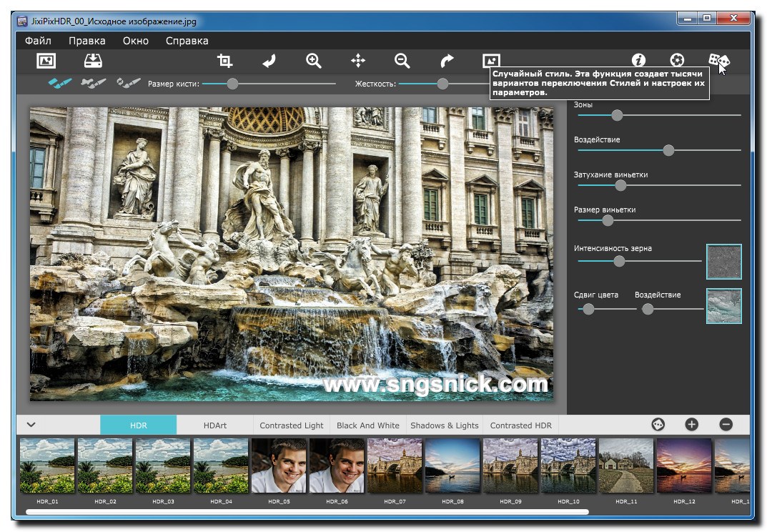Switch to the HDR tab
Screen dimensions: 767x532
(139, 425)
